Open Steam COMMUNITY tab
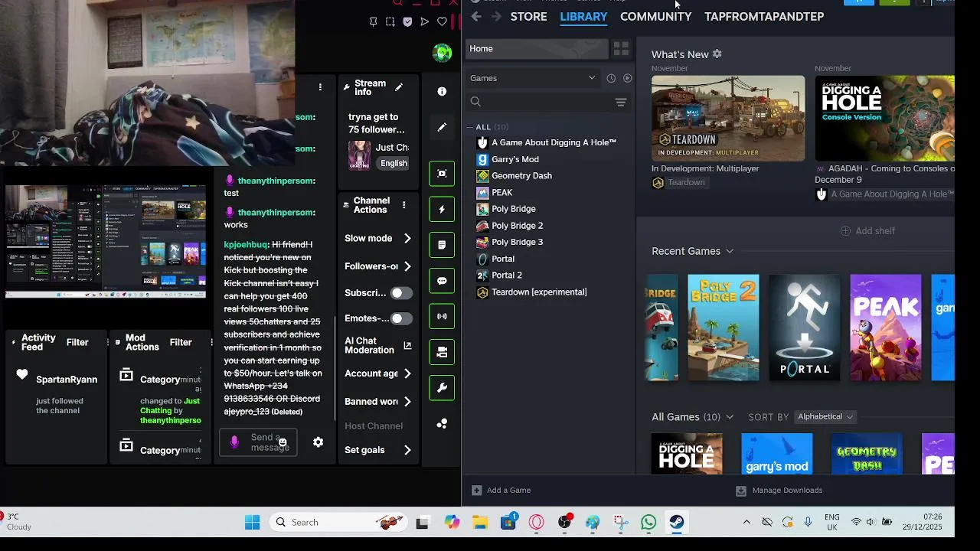 tap(655, 16)
